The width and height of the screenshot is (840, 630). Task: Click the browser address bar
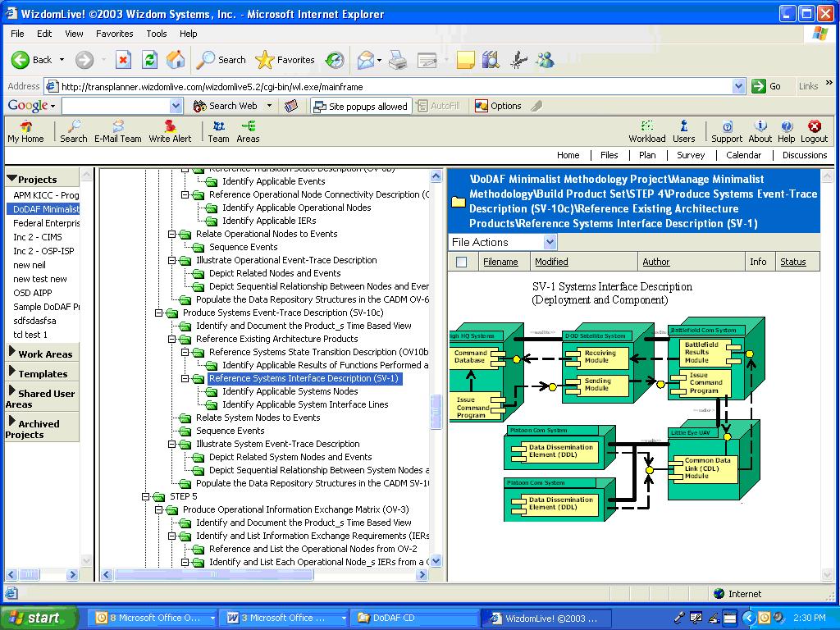pos(394,86)
